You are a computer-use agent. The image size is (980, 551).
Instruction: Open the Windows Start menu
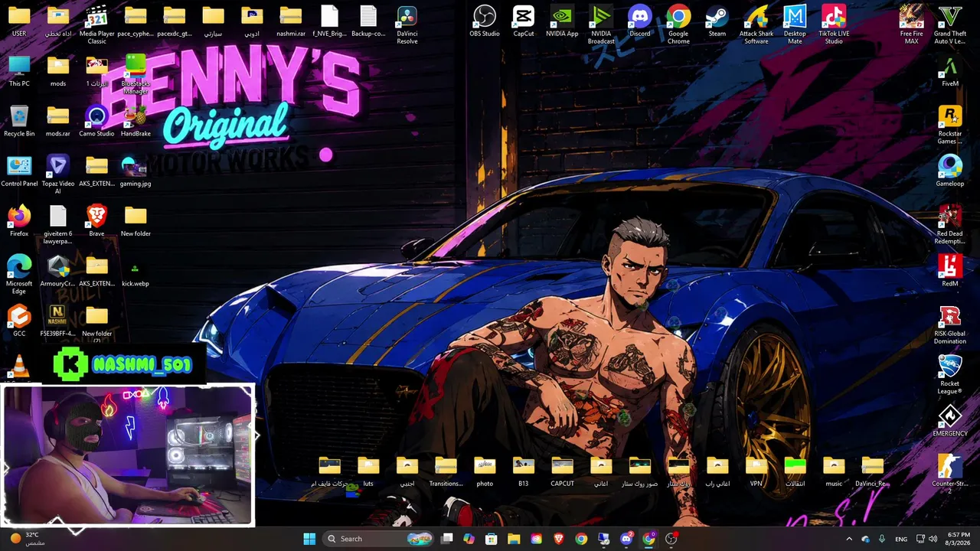coord(309,539)
